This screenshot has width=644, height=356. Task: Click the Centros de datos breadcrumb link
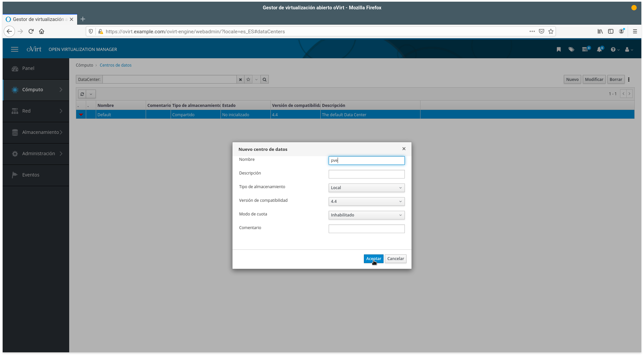(x=115, y=65)
